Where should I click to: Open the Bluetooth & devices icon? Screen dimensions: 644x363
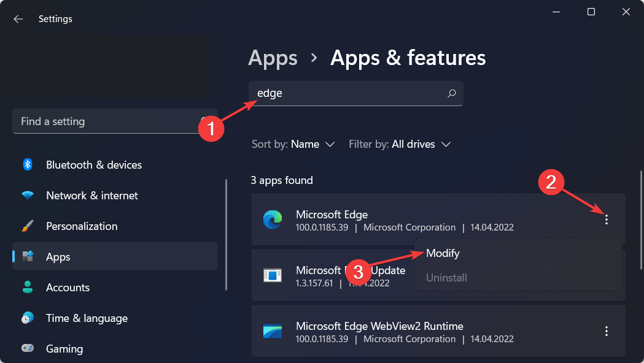pos(28,164)
